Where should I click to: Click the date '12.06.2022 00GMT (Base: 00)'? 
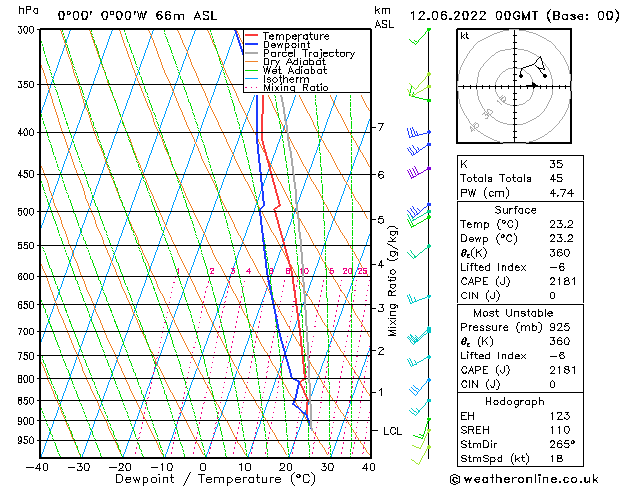pos(514,16)
